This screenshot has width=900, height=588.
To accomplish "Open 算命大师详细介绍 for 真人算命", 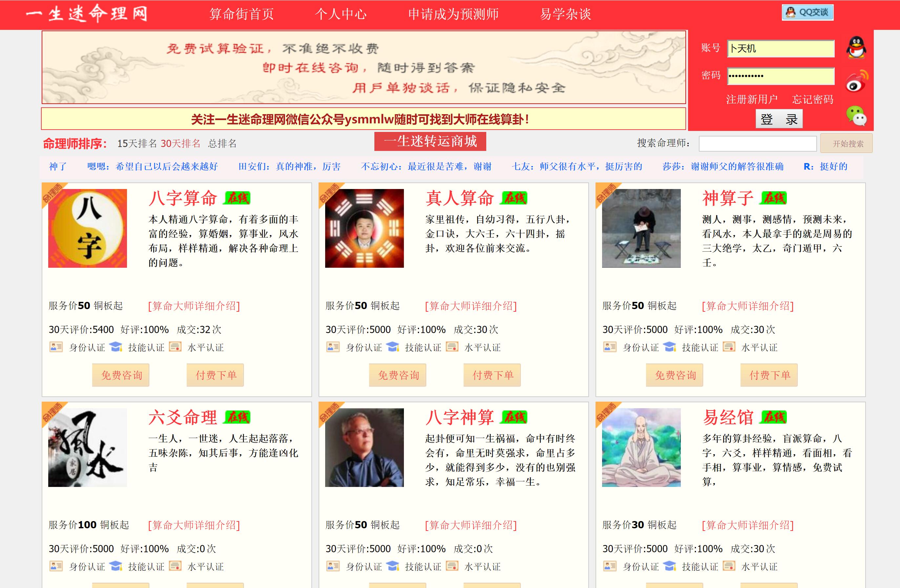I will 471,306.
